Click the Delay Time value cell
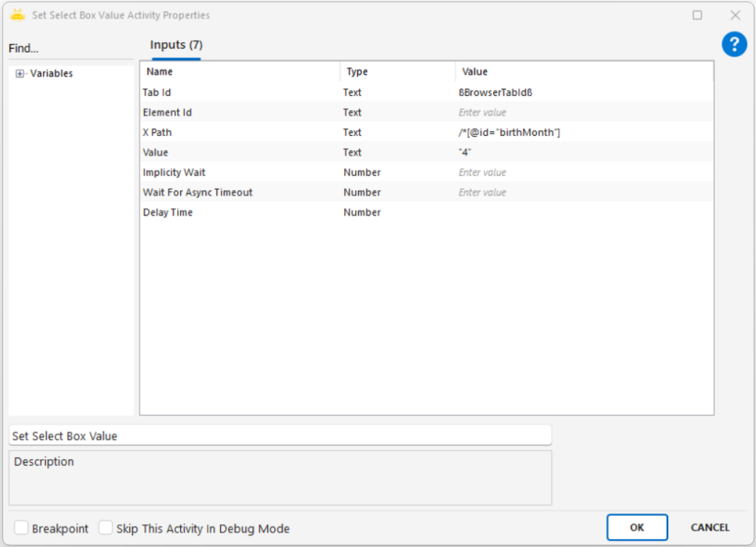 583,212
